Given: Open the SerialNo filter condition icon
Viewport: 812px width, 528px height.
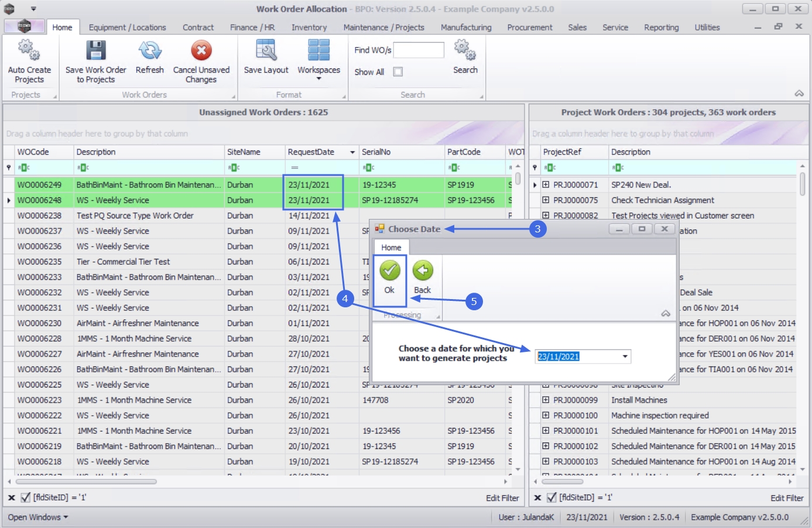Looking at the screenshot, I should (369, 167).
